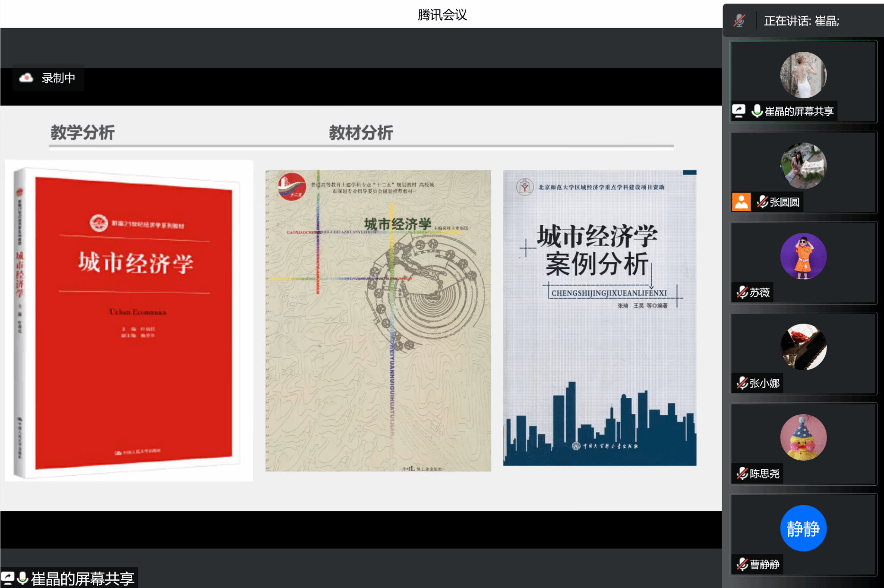The height and width of the screenshot is (588, 884).
Task: Click the 正在讲话: 崔晶 label
Action: [x=801, y=21]
